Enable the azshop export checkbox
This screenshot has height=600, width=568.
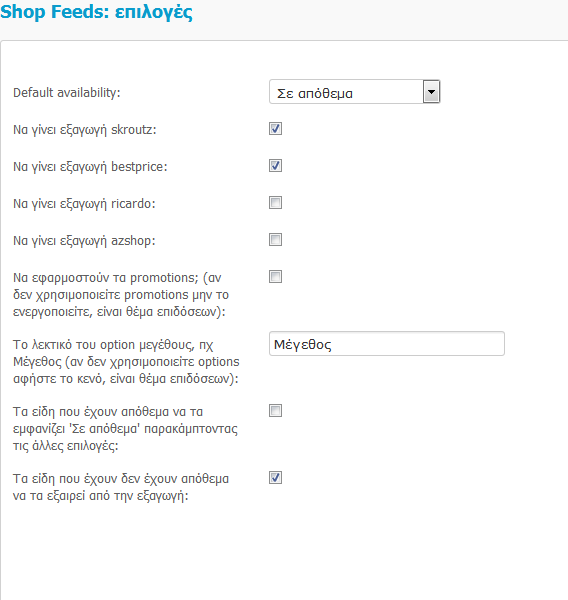(276, 240)
